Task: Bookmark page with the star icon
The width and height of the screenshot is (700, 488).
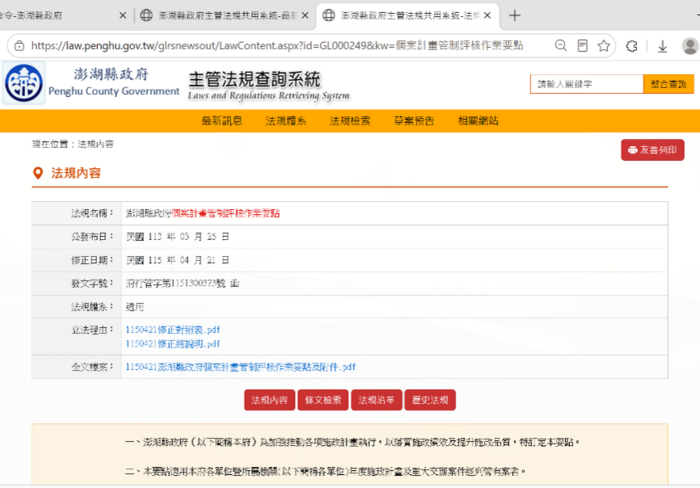Action: click(x=604, y=46)
